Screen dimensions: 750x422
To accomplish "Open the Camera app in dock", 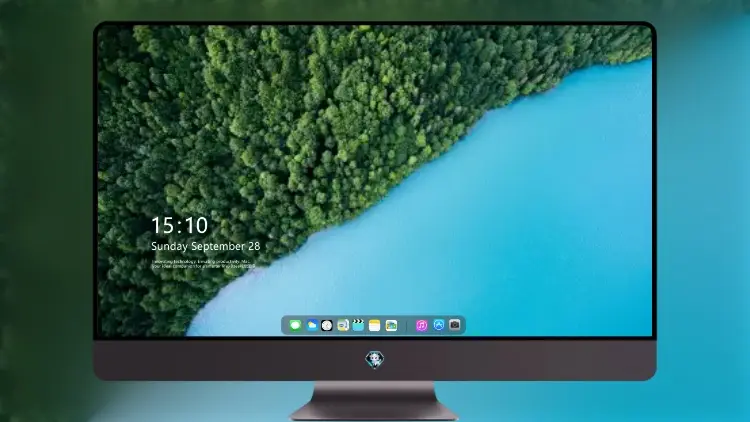I will coord(454,325).
